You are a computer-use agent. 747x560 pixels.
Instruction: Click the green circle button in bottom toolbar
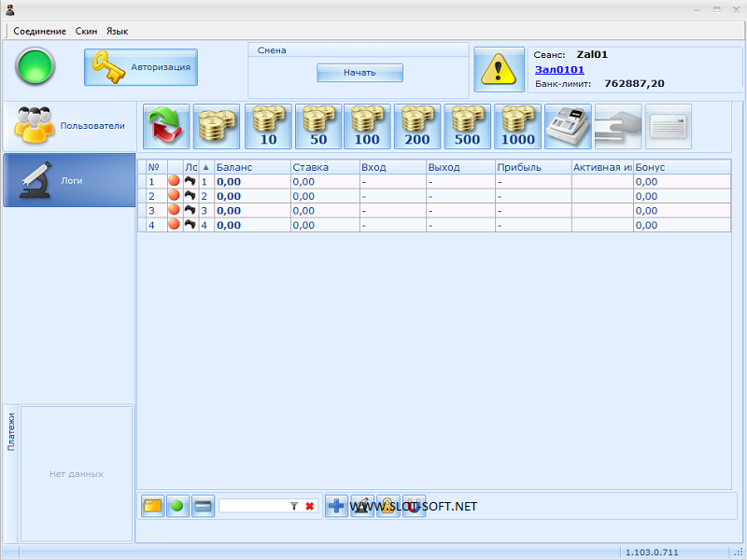coord(177,506)
